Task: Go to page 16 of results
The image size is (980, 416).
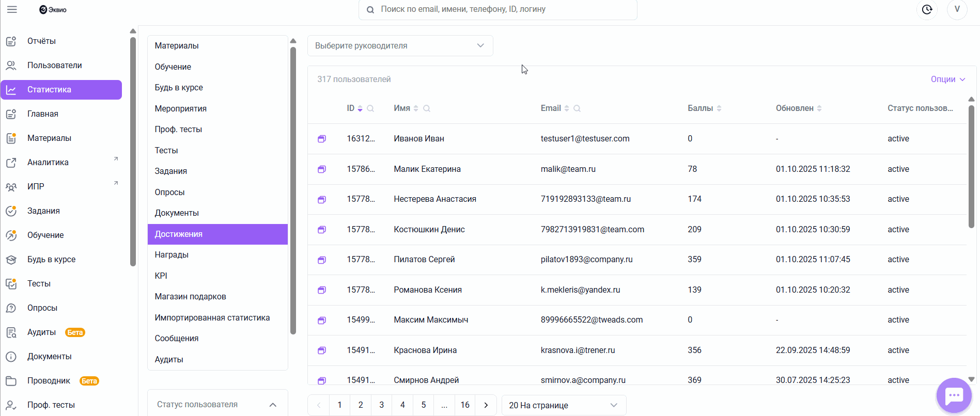Action: [465, 405]
